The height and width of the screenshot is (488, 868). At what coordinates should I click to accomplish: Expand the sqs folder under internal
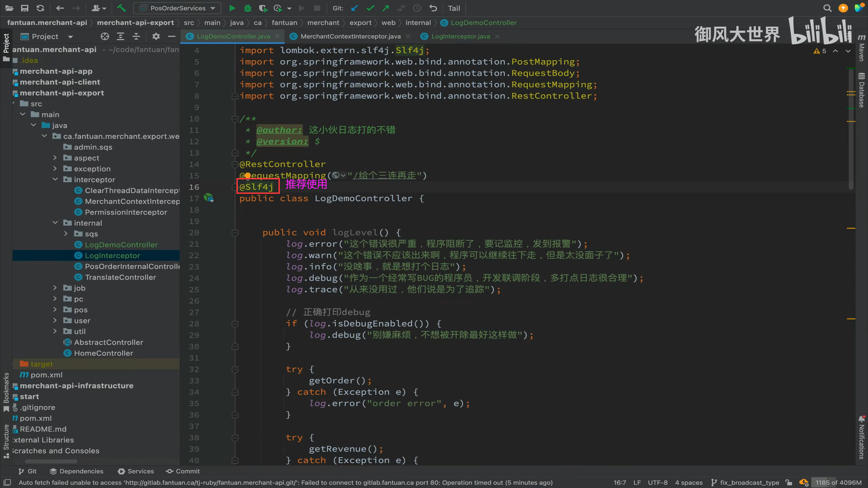pyautogui.click(x=66, y=234)
